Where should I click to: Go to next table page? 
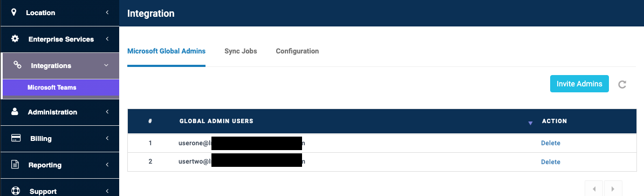pos(613,188)
